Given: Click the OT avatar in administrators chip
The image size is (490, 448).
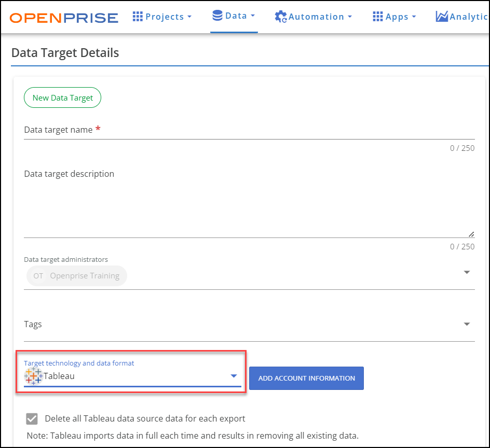Looking at the screenshot, I should pos(38,276).
